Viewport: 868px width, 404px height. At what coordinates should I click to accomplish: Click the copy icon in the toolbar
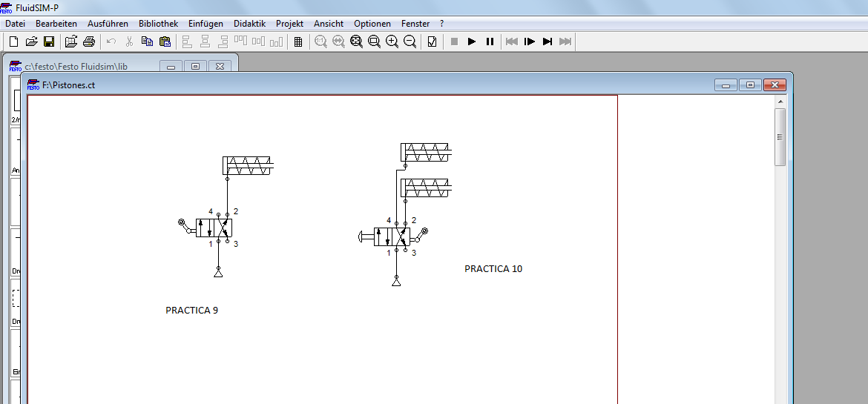(x=147, y=42)
